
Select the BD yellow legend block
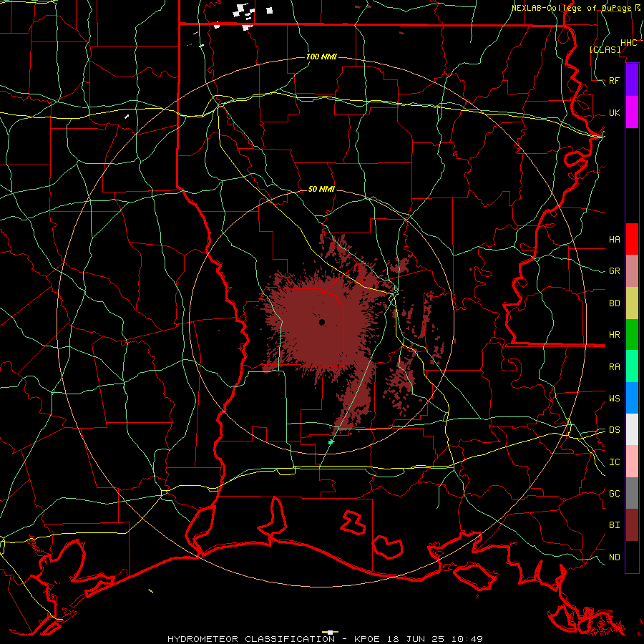click(632, 303)
